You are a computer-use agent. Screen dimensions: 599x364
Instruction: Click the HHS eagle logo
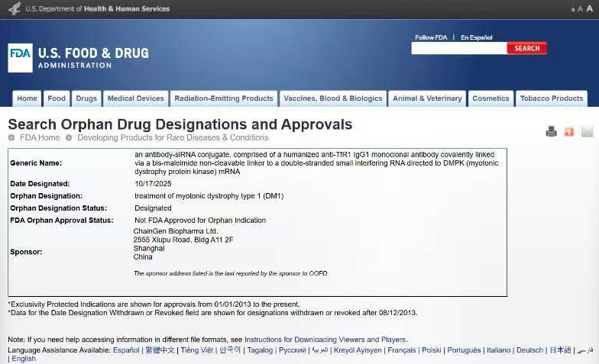[x=15, y=9]
